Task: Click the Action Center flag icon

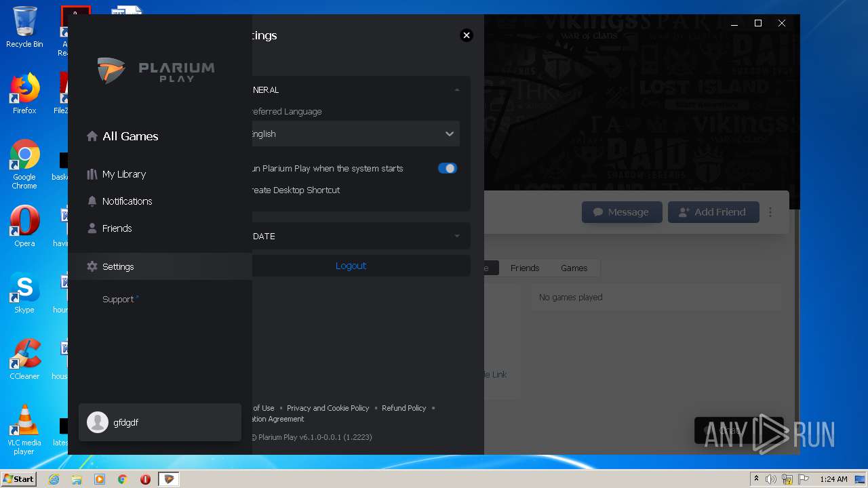Action: pyautogui.click(x=802, y=479)
